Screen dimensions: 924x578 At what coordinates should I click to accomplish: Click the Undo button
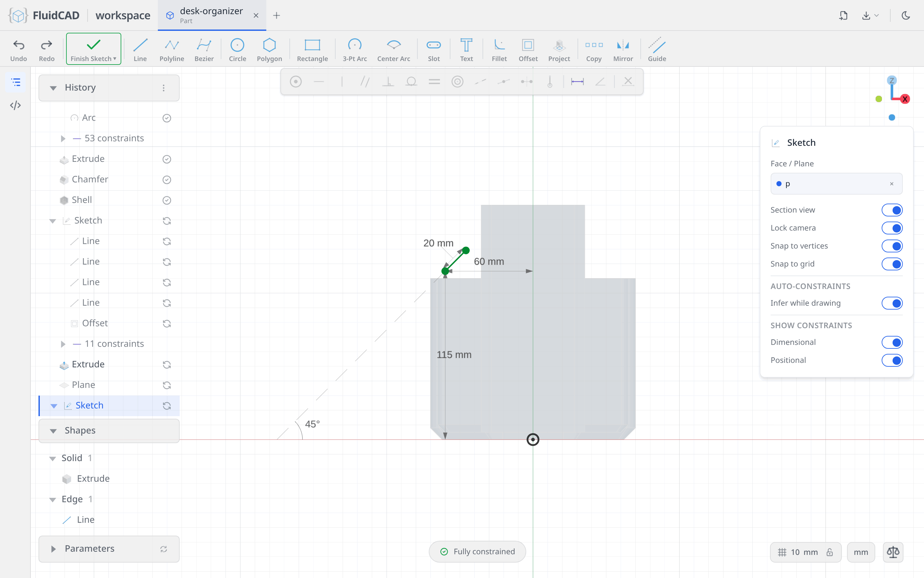(x=18, y=49)
